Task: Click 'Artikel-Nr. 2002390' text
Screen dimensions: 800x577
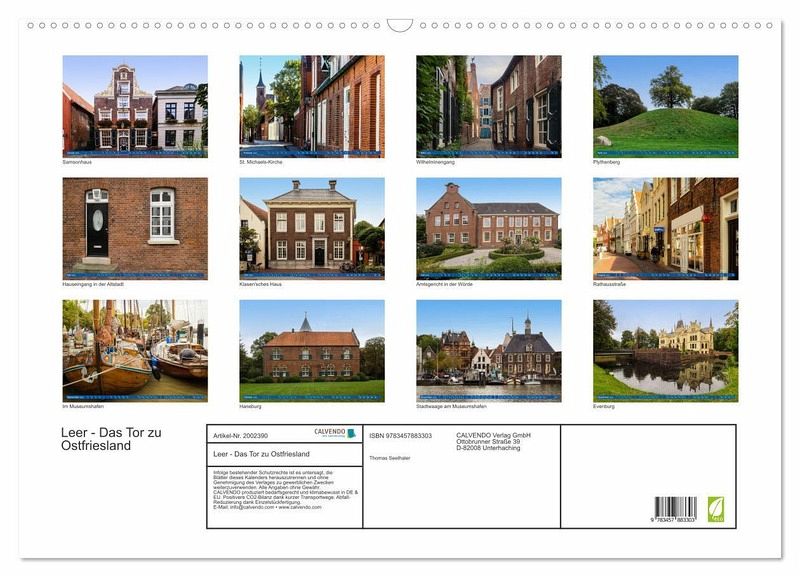Action: (x=240, y=436)
